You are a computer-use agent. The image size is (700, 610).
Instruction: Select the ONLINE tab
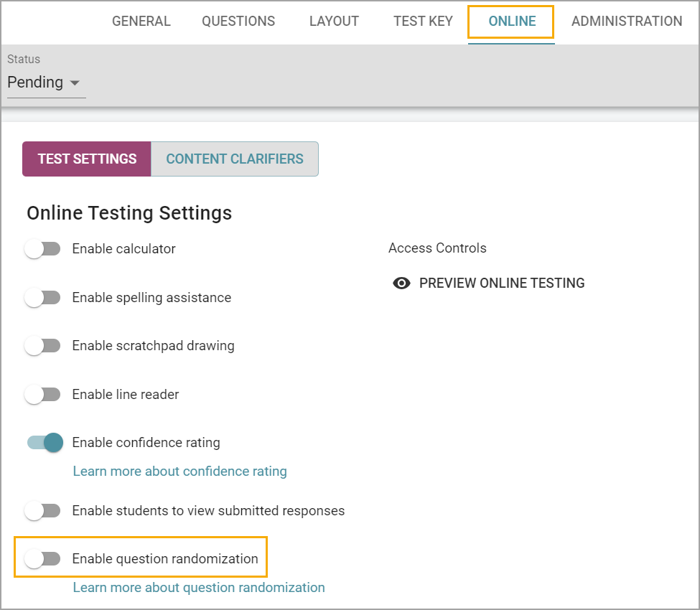512,21
